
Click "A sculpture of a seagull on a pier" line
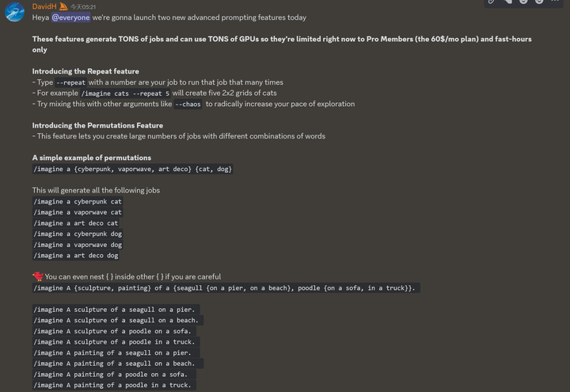(115, 309)
